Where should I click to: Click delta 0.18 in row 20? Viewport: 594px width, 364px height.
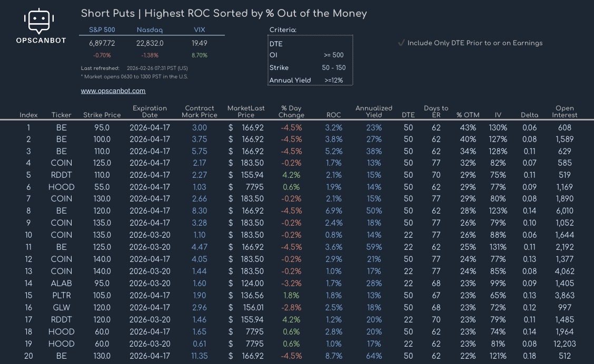click(x=529, y=356)
